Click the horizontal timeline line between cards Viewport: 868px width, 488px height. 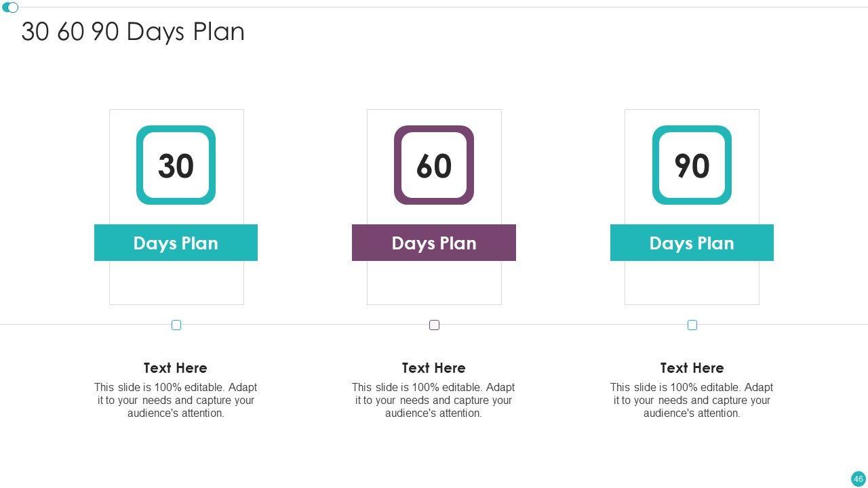point(305,325)
